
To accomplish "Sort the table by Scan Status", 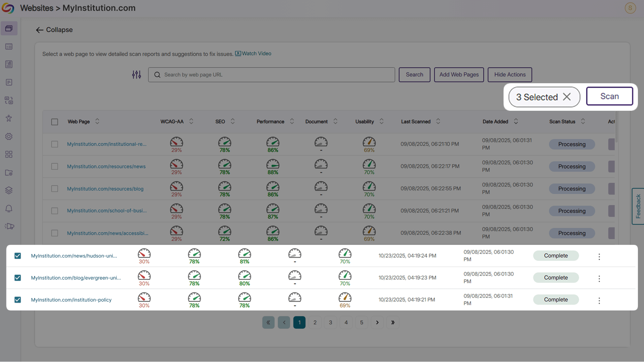I will pos(583,122).
